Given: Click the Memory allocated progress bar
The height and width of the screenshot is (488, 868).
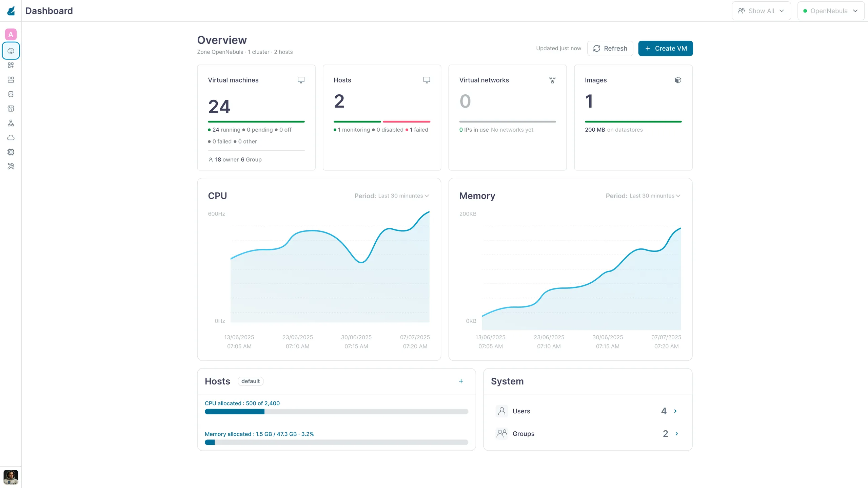Looking at the screenshot, I should tap(336, 443).
